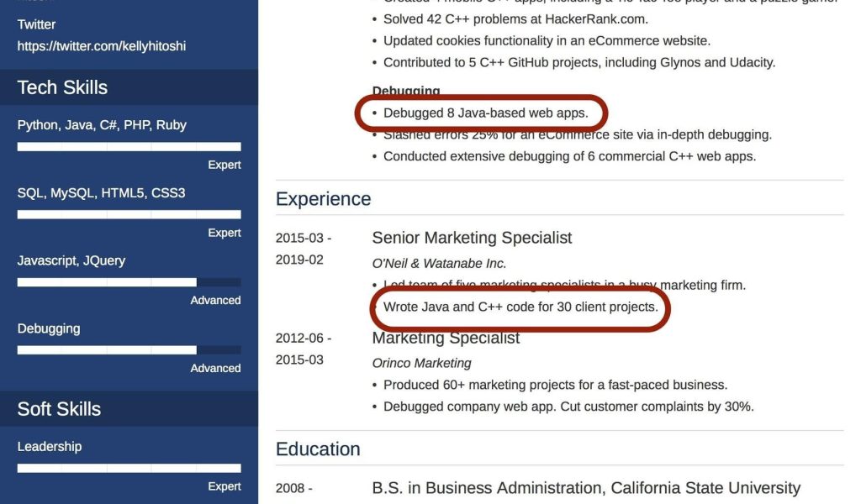Click the "Solved 42 C++ problems" bullet

[515, 18]
